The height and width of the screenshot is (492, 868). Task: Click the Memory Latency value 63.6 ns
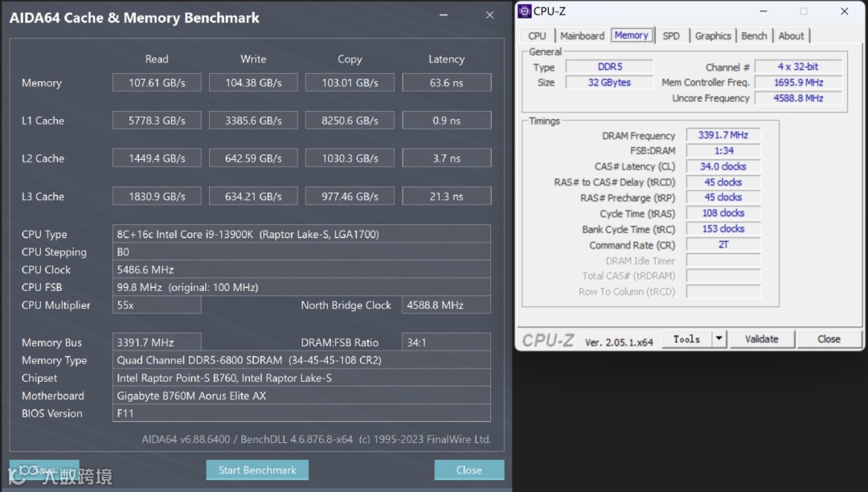(447, 83)
